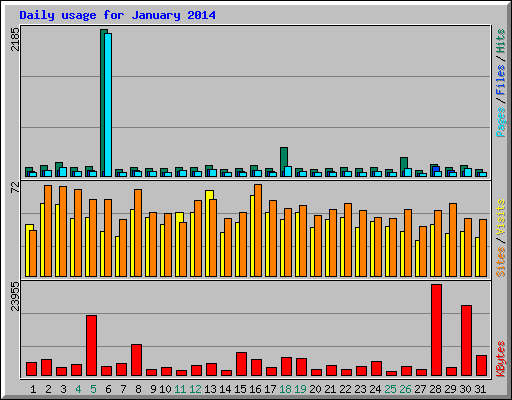Click the tall cyan pages bar for day 6
This screenshot has width=512, height=400.
click(108, 105)
